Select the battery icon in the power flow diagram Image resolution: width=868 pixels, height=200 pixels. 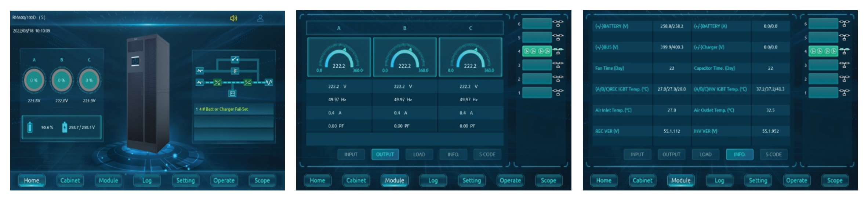coord(232,94)
